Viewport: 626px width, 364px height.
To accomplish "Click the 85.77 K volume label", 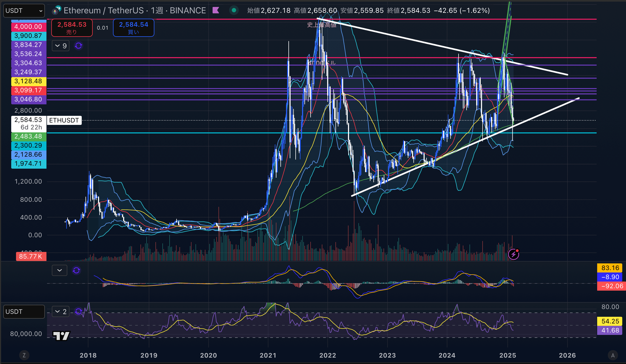I will tap(31, 256).
